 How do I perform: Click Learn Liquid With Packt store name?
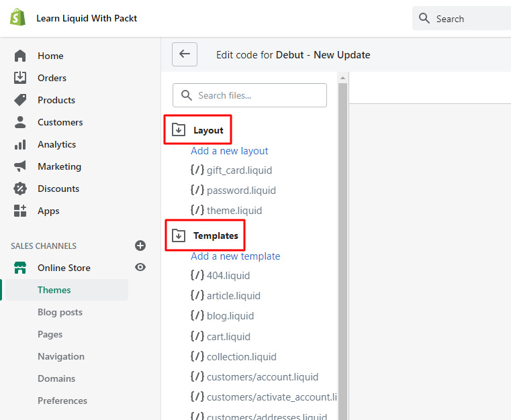click(x=87, y=18)
